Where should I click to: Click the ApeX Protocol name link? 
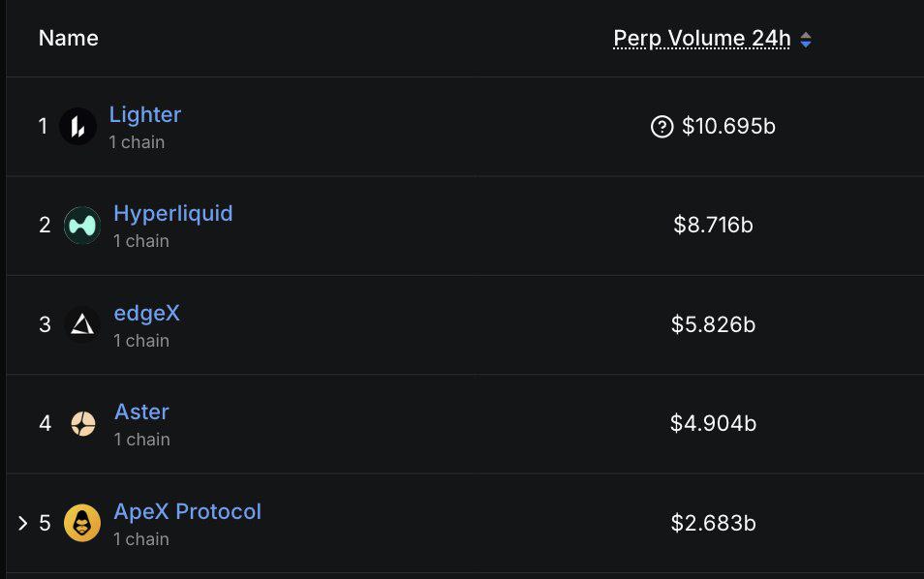pos(188,511)
